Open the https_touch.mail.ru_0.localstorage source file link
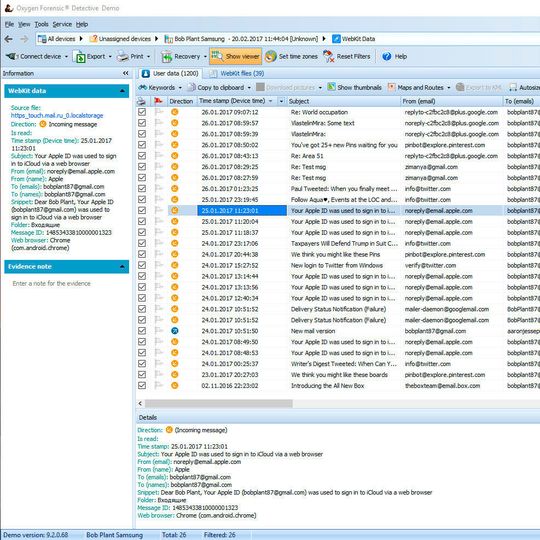This screenshot has width=540, height=540. click(x=57, y=115)
